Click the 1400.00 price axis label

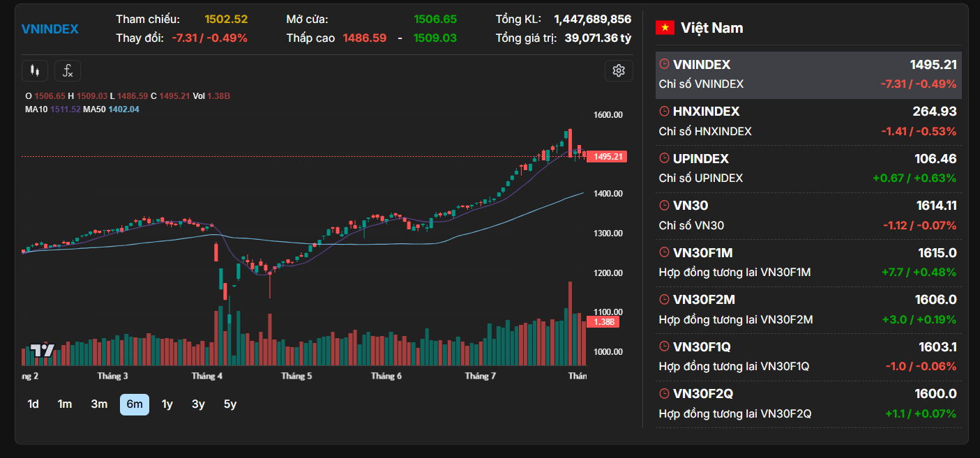(608, 194)
